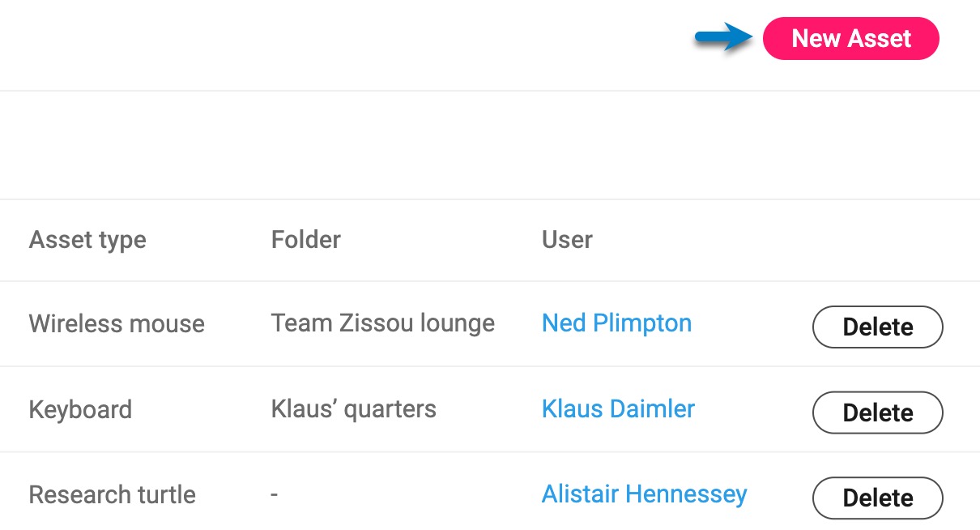980x530 pixels.
Task: Click the pink New Asset button
Action: point(850,39)
